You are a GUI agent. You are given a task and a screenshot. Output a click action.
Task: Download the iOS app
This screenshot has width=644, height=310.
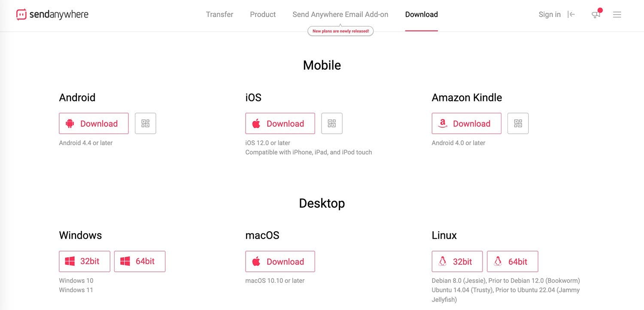click(280, 123)
